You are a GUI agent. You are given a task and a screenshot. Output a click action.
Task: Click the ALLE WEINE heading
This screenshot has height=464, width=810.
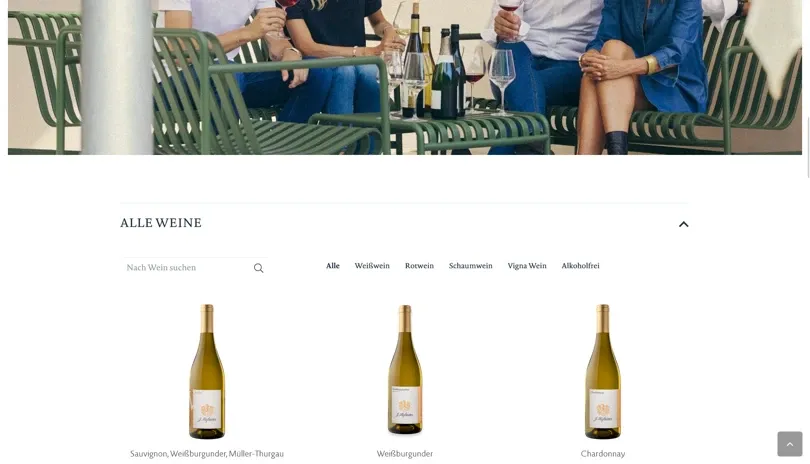(x=161, y=223)
